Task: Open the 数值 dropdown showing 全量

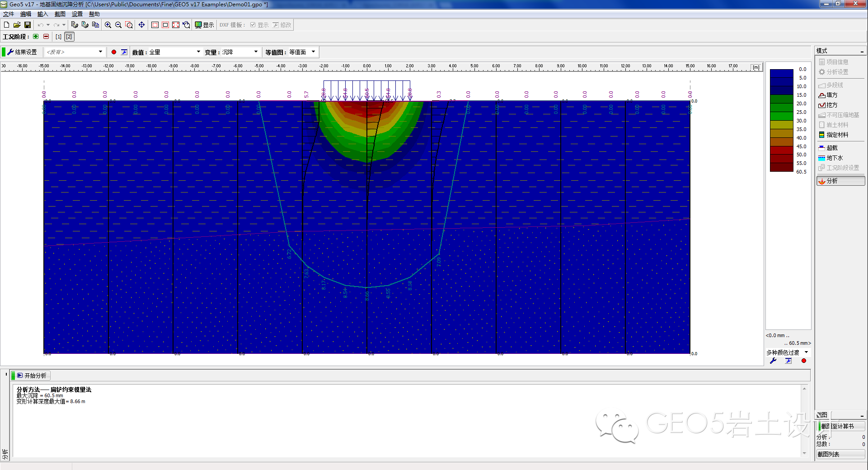Action: pyautogui.click(x=175, y=52)
